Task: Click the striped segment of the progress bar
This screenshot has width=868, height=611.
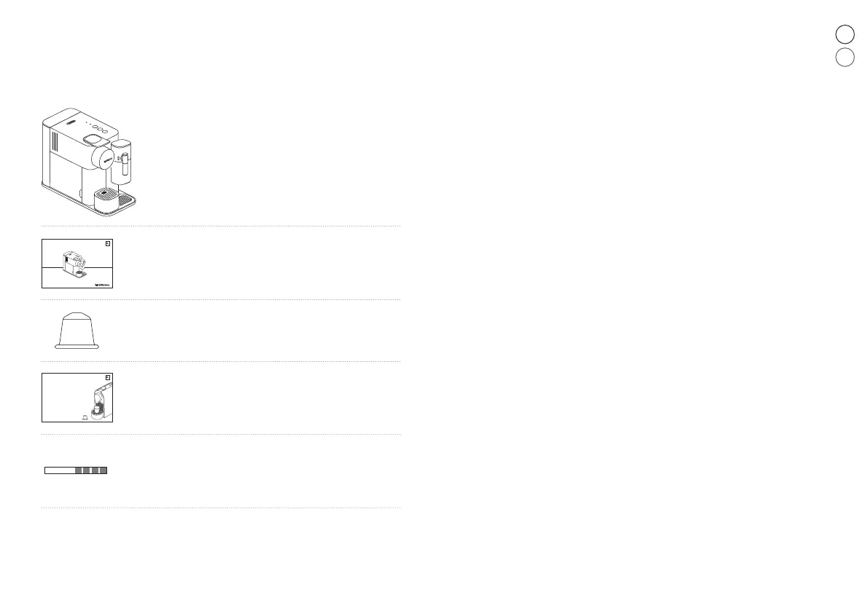Action: click(x=91, y=470)
